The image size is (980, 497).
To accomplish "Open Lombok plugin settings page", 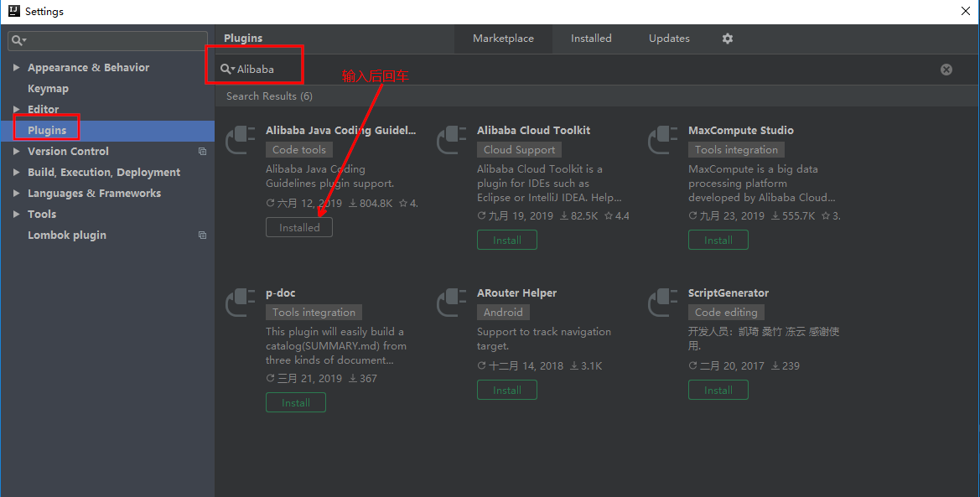I will click(x=67, y=235).
